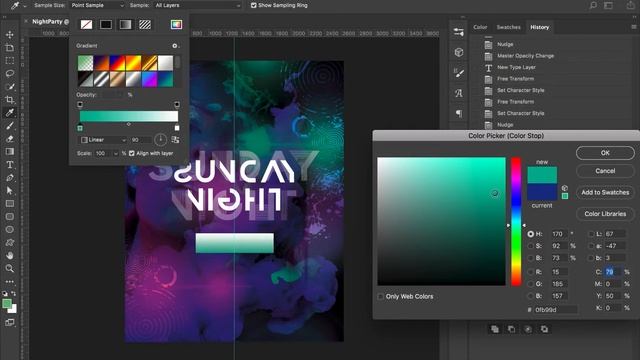Select the Quick Selection tool
Viewport: 640px width, 360px height.
10,87
